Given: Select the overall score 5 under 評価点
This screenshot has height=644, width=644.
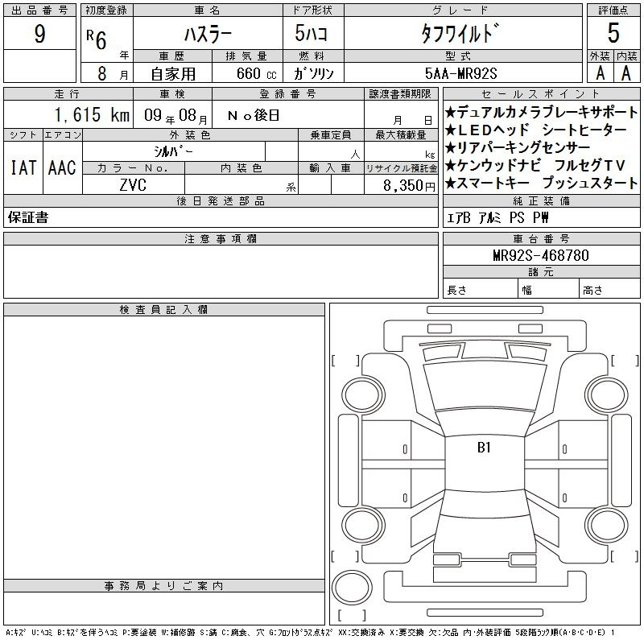Looking at the screenshot, I should point(613,33).
